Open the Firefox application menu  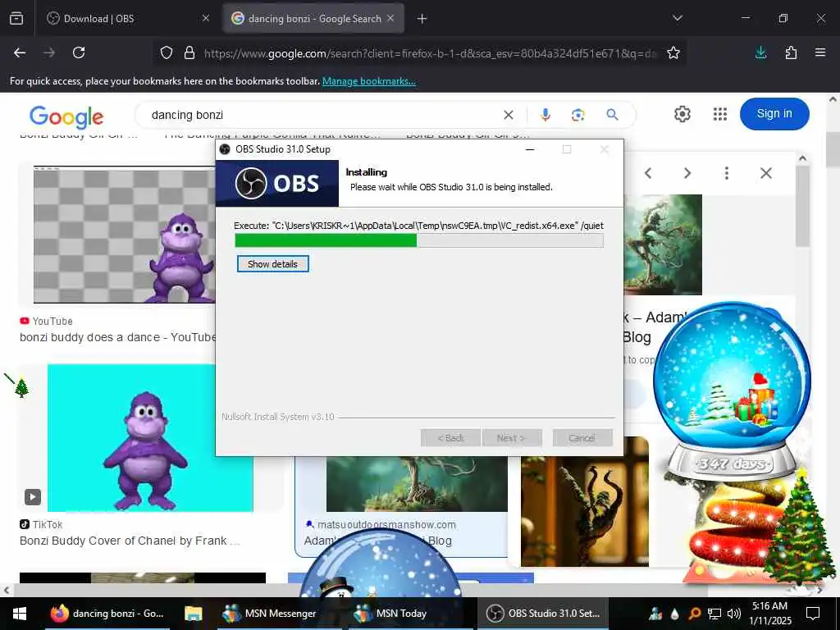pyautogui.click(x=820, y=52)
